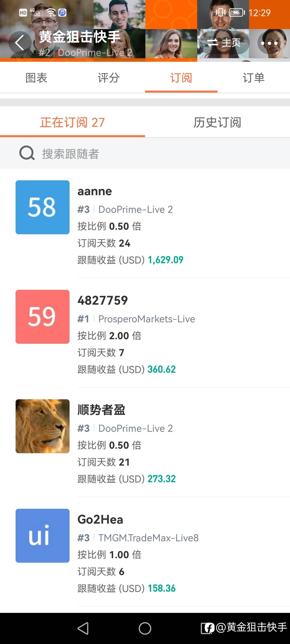Open follower 4827759's profile
Image resolution: width=290 pixels, height=644 pixels.
[x=103, y=301]
